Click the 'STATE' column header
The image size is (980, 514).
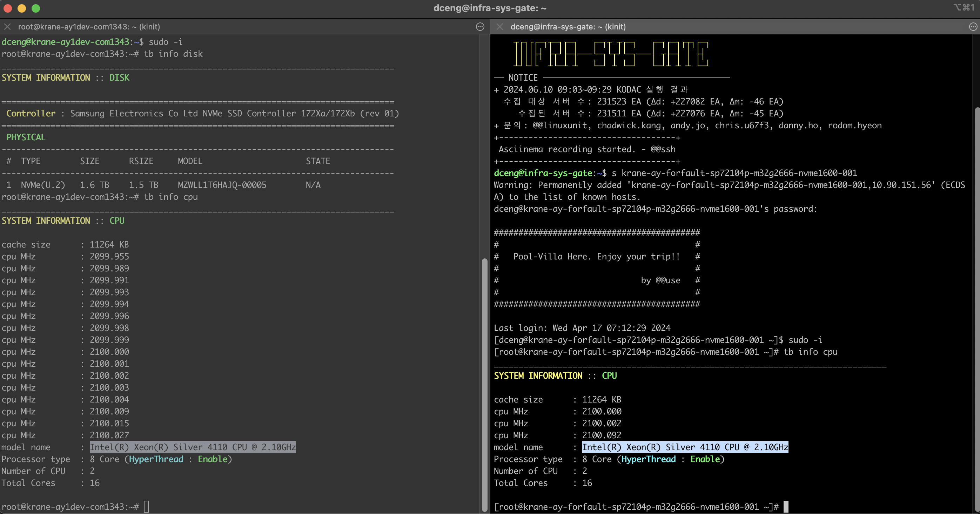[x=318, y=161]
